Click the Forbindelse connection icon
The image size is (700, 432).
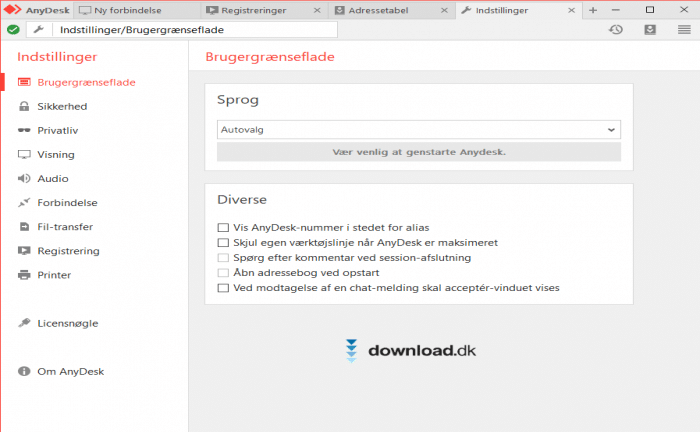click(24, 203)
